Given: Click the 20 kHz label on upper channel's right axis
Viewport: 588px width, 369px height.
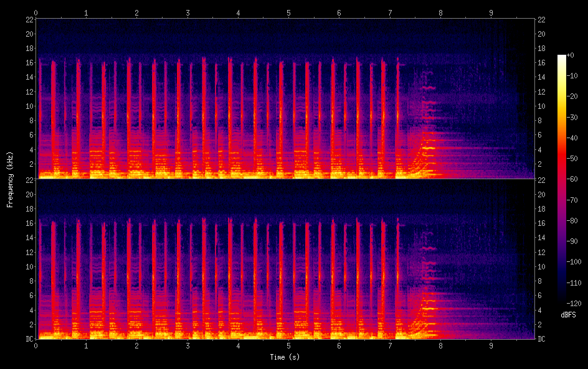Looking at the screenshot, I should 542,34.
